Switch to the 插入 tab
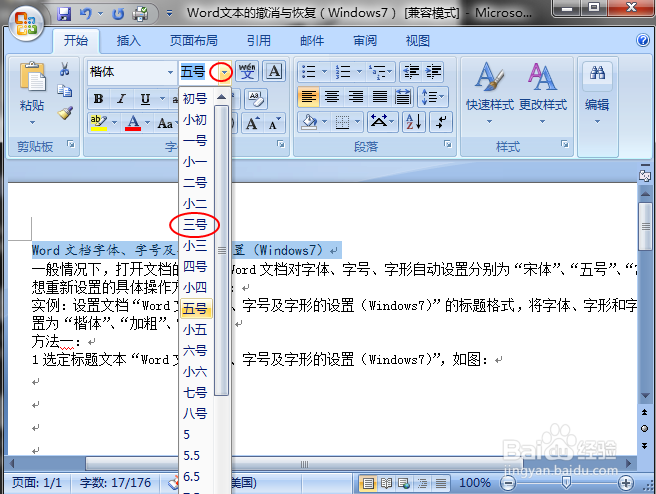 128,41
